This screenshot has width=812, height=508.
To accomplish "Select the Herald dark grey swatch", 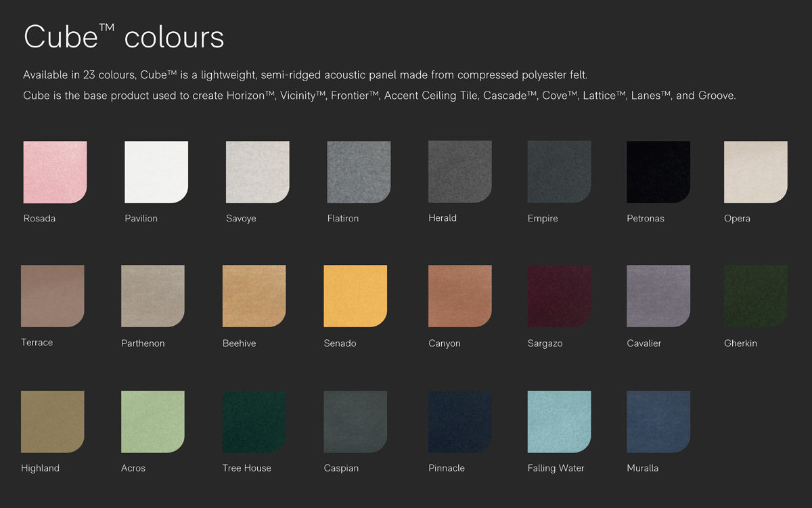I will tap(460, 171).
